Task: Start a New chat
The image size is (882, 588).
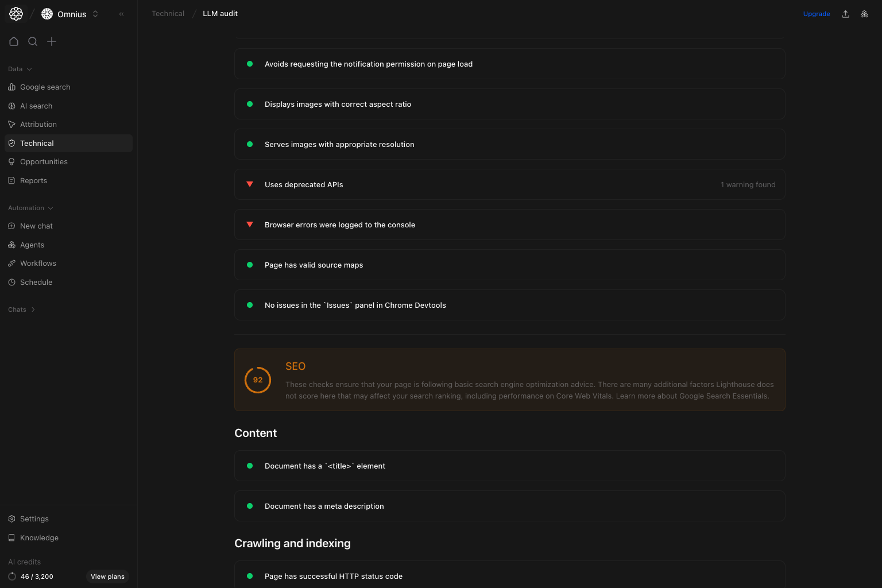Action: pos(37,226)
